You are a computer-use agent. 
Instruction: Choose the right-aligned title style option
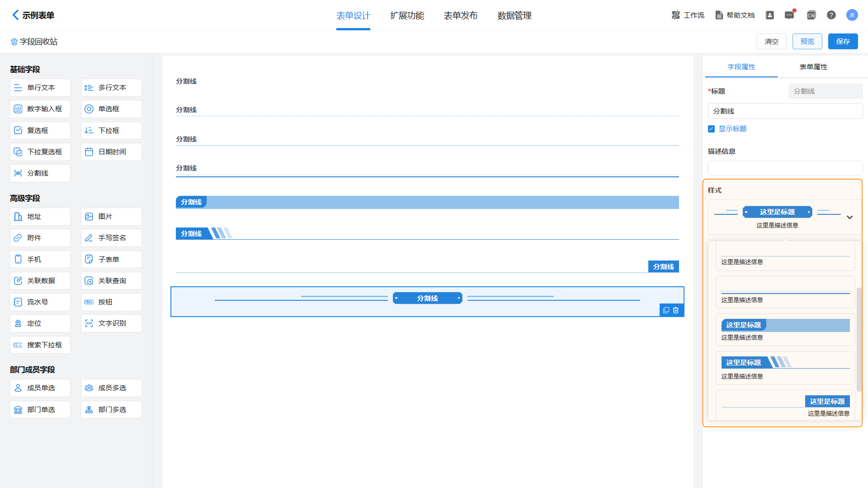tap(785, 405)
